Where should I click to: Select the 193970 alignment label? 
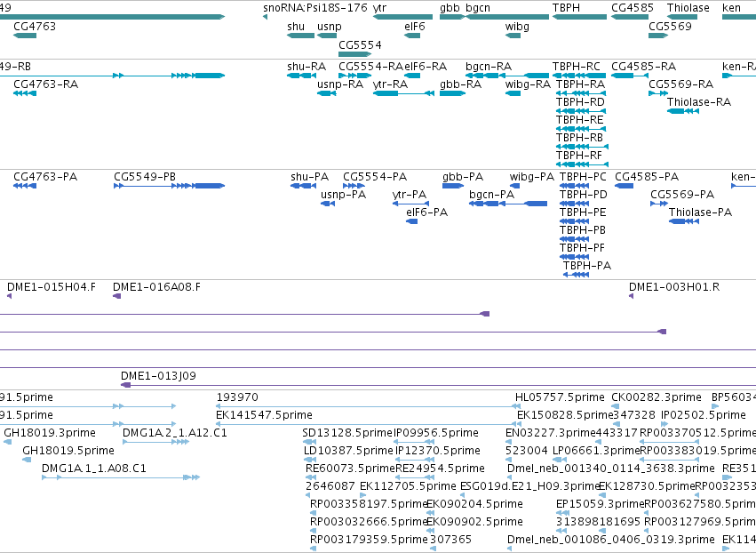(x=237, y=397)
